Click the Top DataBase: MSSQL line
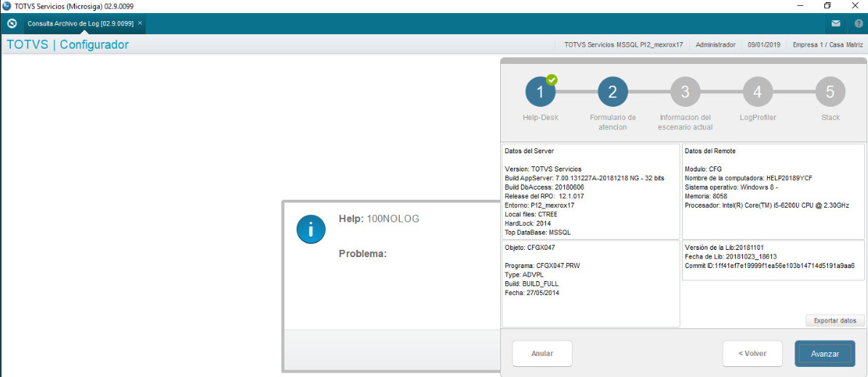Viewport: 868px width, 377px height. click(x=537, y=232)
